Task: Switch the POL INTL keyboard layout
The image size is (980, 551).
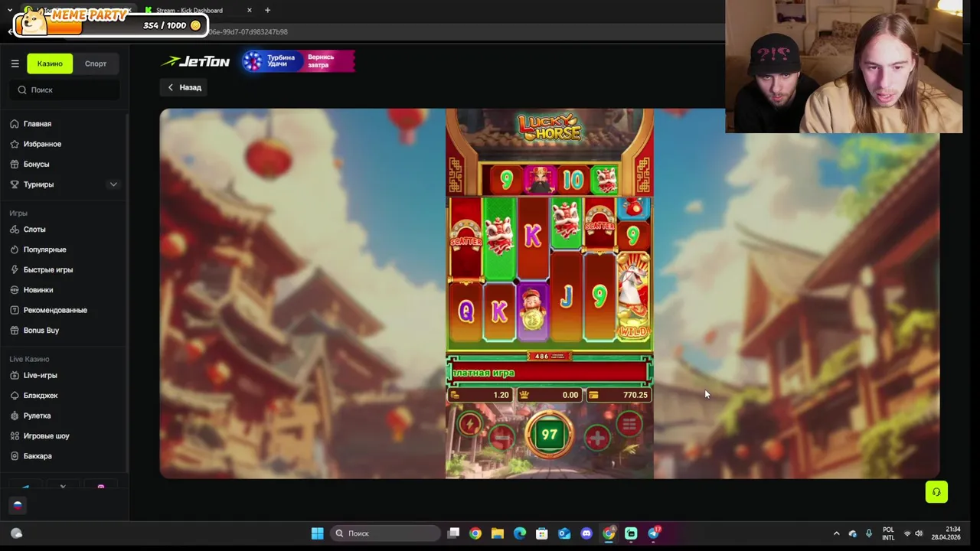Action: click(x=888, y=533)
